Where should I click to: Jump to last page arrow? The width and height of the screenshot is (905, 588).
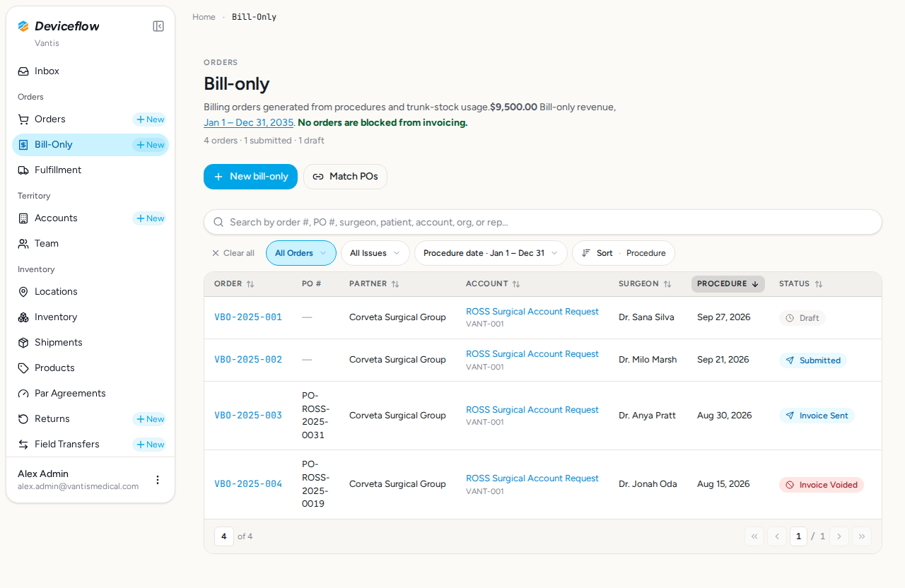862,536
